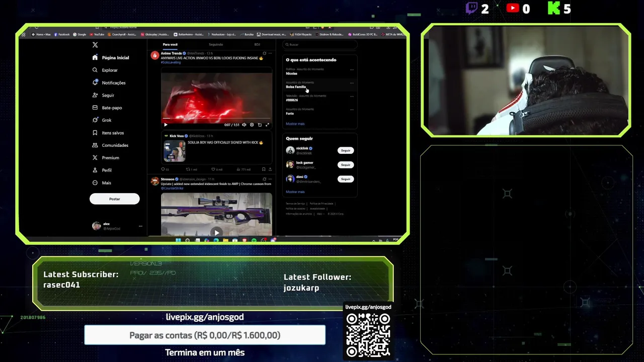644x362 pixels.
Task: Play the Anime Trends video
Action: (x=166, y=125)
